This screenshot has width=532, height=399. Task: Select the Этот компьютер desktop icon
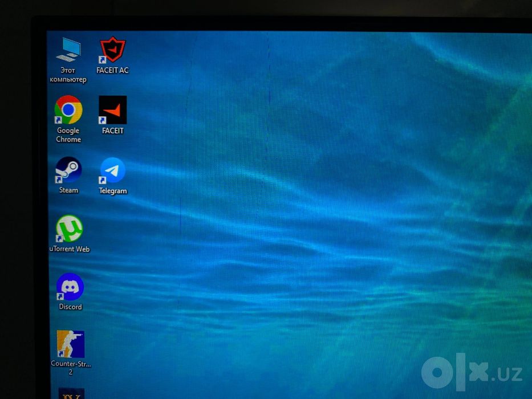coord(69,50)
